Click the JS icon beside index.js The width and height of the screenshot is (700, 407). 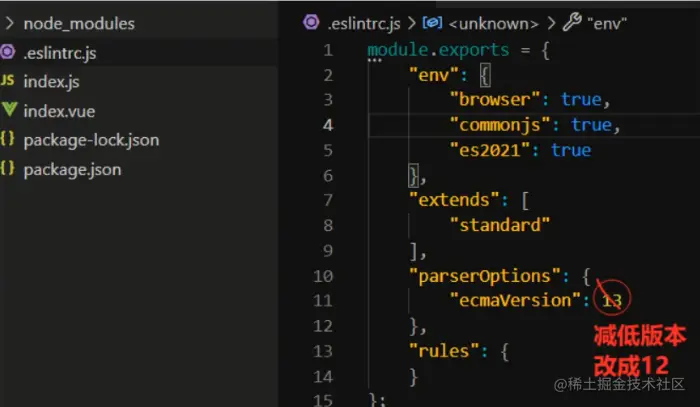[7, 81]
